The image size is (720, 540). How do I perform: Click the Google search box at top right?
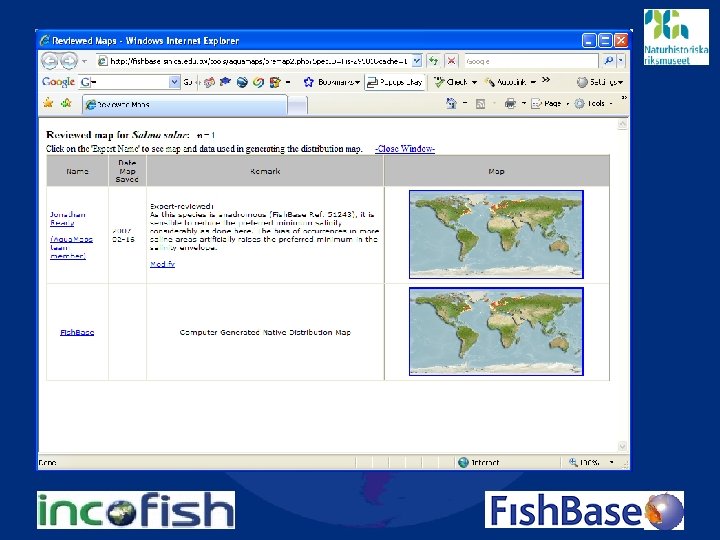point(531,61)
